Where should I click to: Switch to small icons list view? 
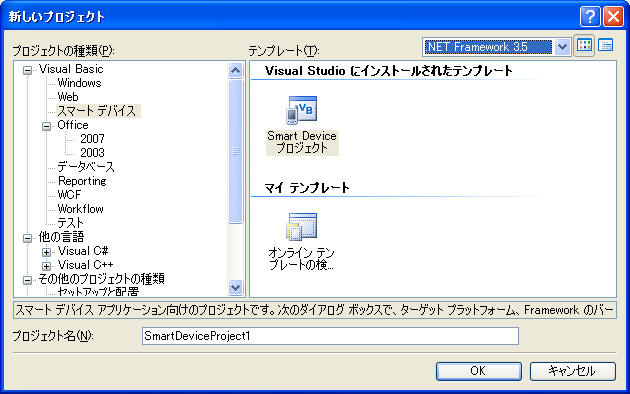point(605,46)
